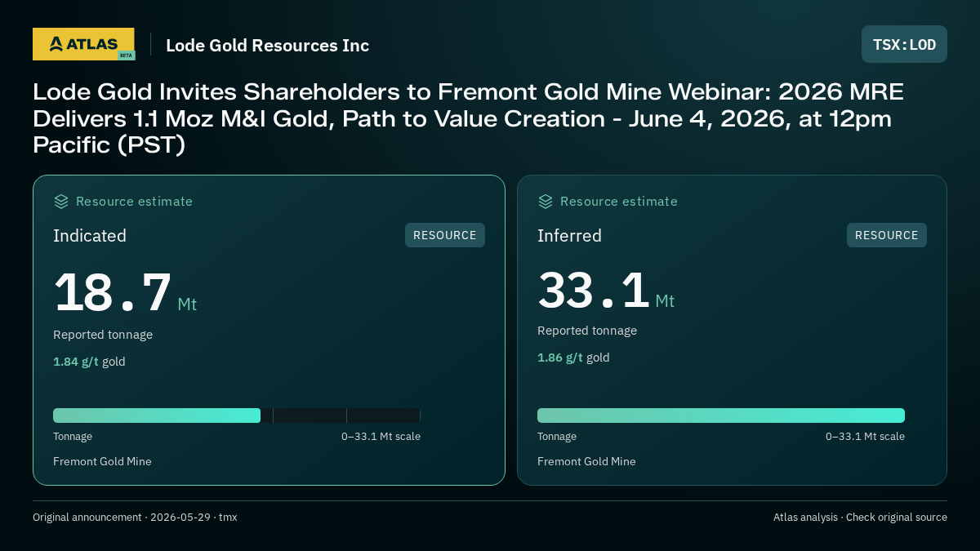This screenshot has width=980, height=551.
Task: Click the Inferred tonnage progress bar
Action: pos(721,415)
